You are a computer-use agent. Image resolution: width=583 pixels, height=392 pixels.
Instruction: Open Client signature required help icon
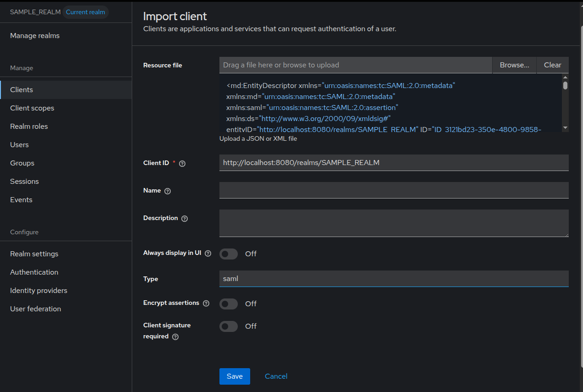175,337
